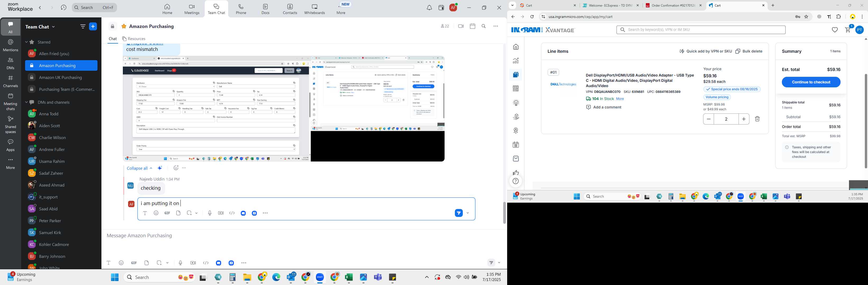
Task: Open Ingram wishlist heart icon
Action: (835, 30)
